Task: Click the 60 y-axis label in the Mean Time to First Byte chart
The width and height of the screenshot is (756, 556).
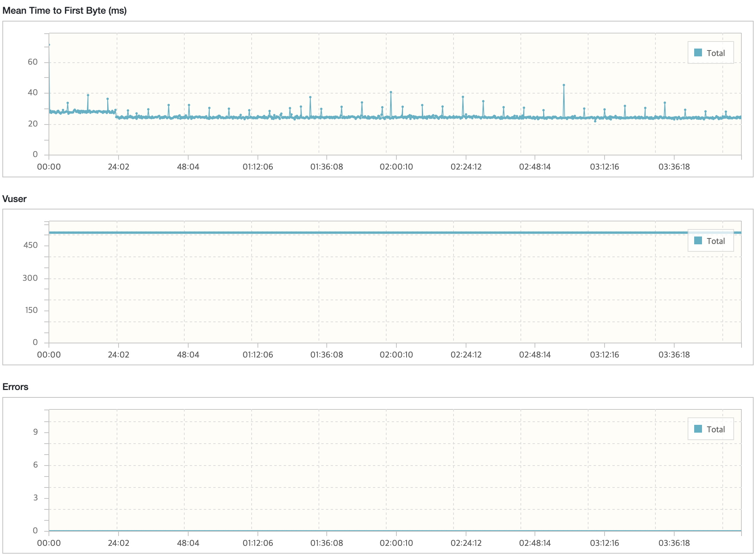Action: [33, 62]
